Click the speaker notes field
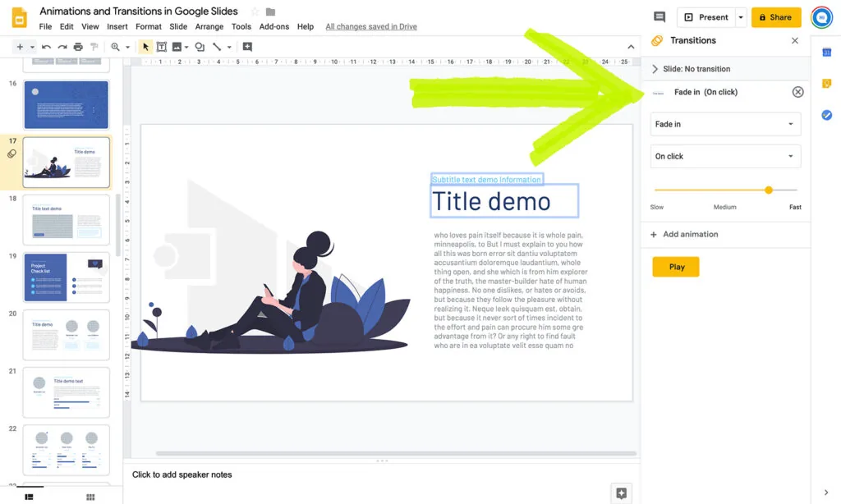The width and height of the screenshot is (841, 504). point(381,474)
